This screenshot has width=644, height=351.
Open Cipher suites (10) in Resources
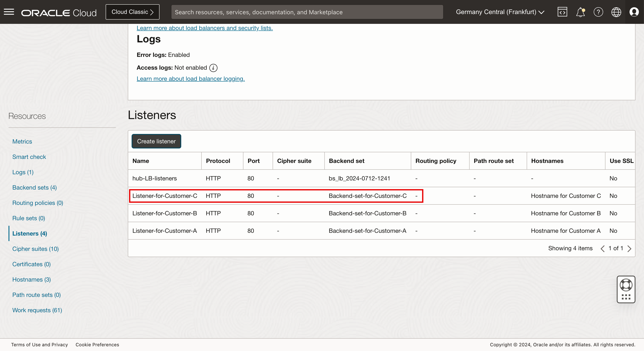point(36,249)
